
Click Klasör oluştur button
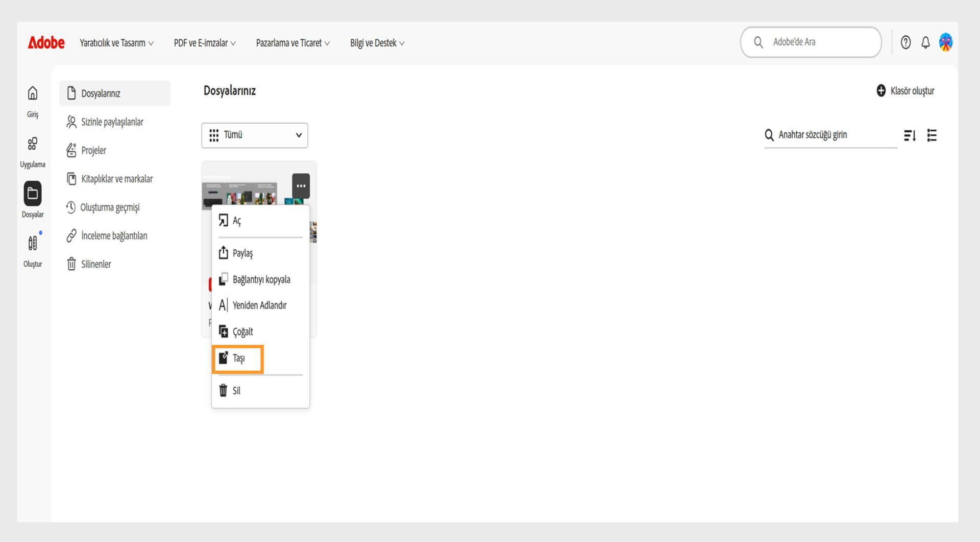click(x=905, y=90)
